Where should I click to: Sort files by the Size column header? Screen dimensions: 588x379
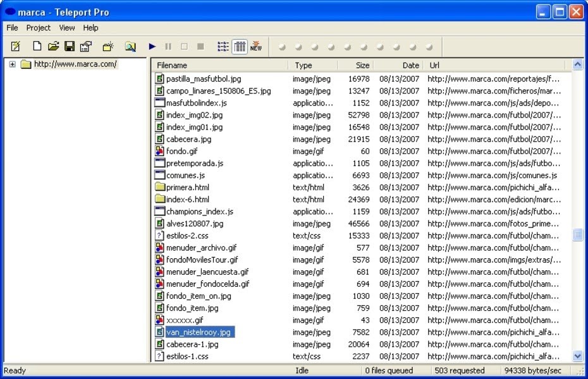[355, 65]
